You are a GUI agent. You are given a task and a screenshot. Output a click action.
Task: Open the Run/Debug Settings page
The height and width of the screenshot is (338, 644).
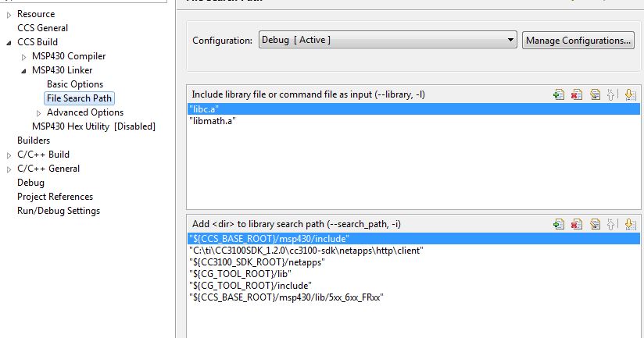click(59, 211)
